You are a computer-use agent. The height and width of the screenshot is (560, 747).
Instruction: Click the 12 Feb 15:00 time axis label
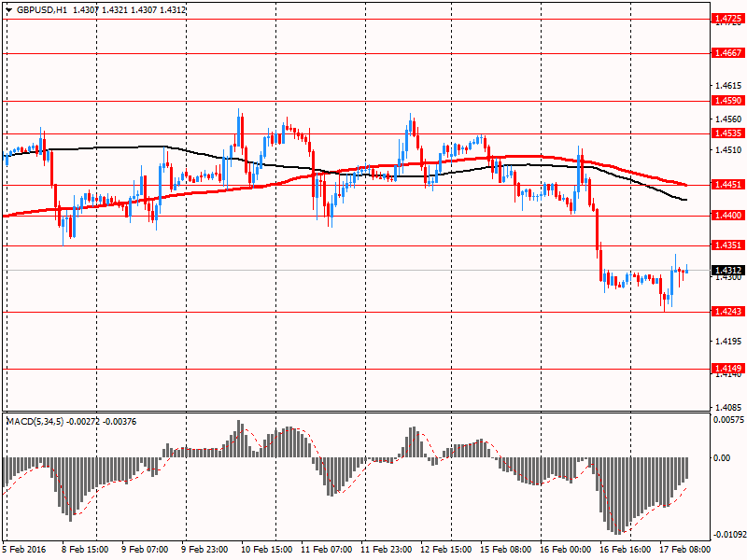[445, 551]
